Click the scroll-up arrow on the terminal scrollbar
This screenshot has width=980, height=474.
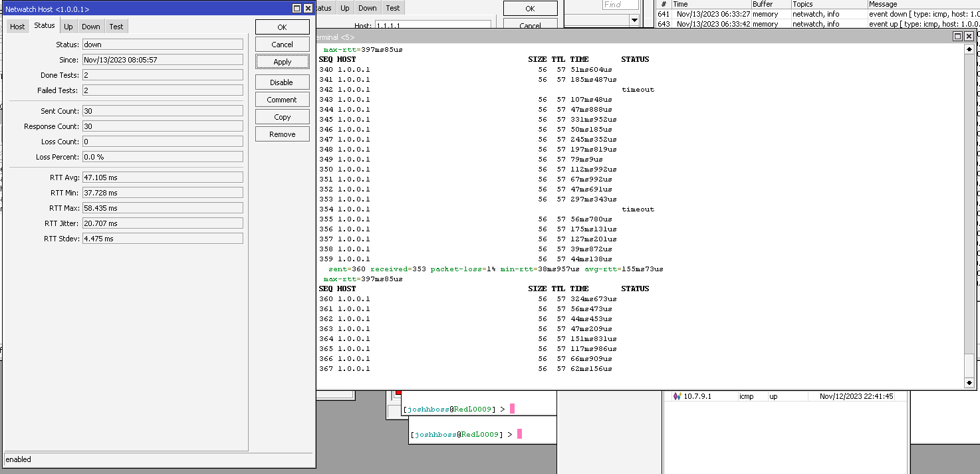(x=969, y=48)
